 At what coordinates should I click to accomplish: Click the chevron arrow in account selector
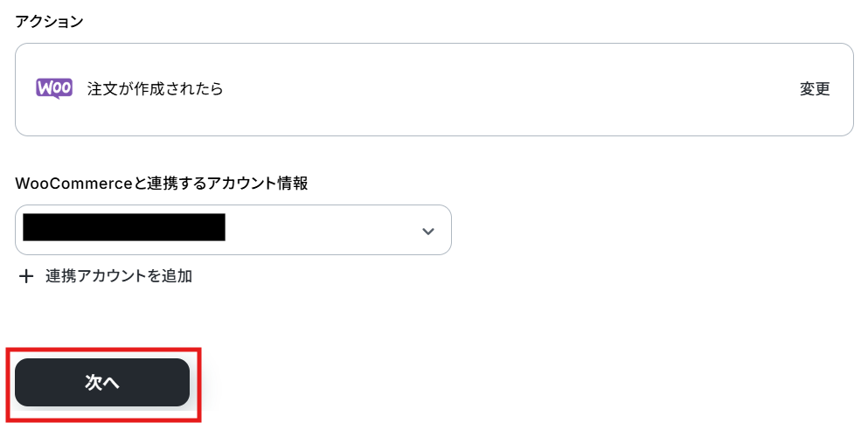point(427,231)
